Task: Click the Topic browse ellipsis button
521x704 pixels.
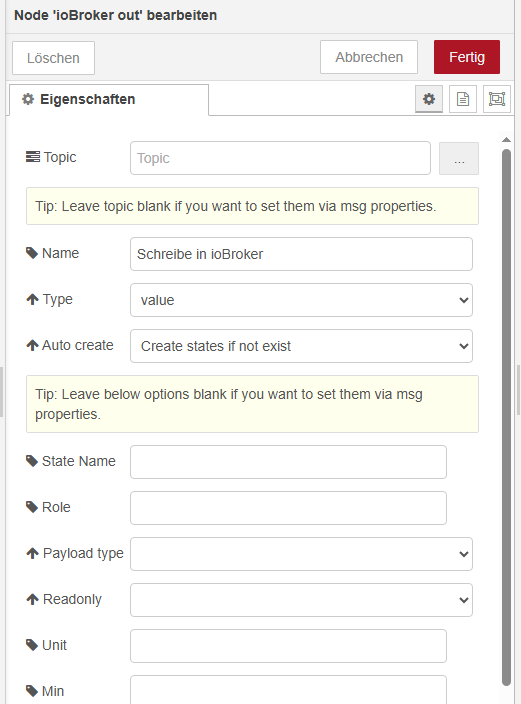Action: tap(459, 158)
